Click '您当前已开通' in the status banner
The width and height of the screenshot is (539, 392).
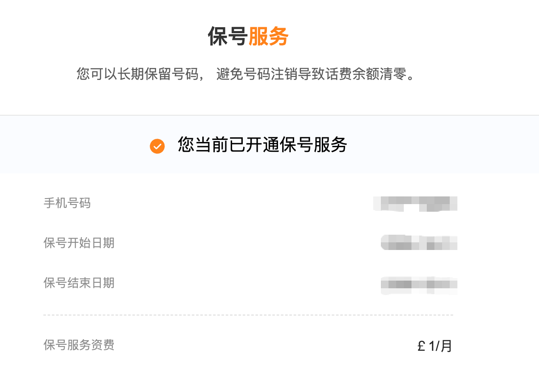(228, 145)
